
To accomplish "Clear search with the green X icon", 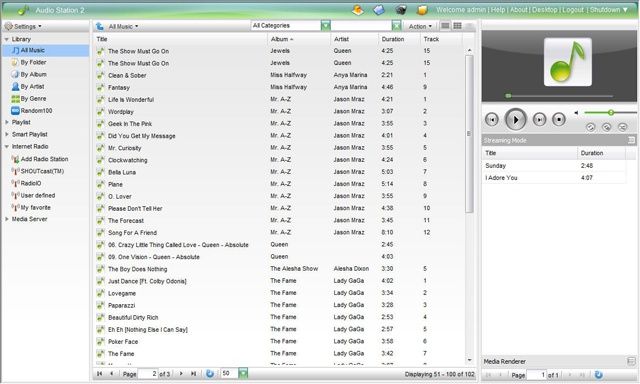I will click(396, 26).
